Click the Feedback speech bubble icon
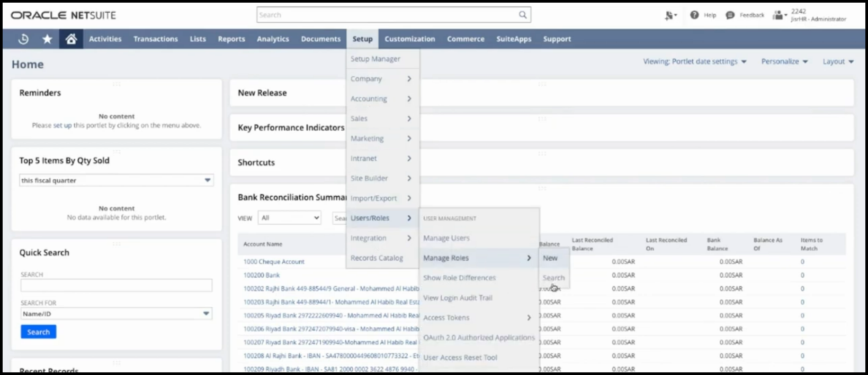The width and height of the screenshot is (868, 375). coord(730,15)
